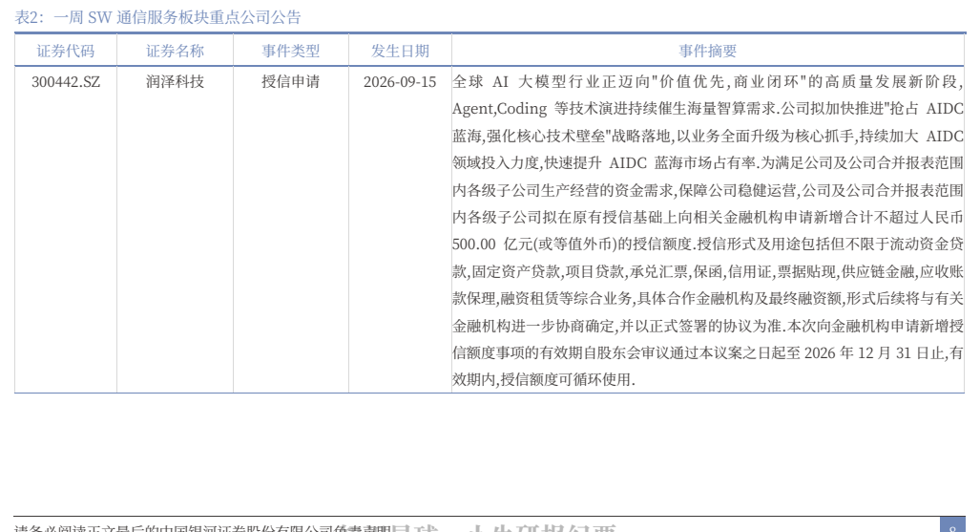Image resolution: width=980 pixels, height=532 pixels.
Task: Select the '事件摘要' column header
Action: tap(707, 52)
